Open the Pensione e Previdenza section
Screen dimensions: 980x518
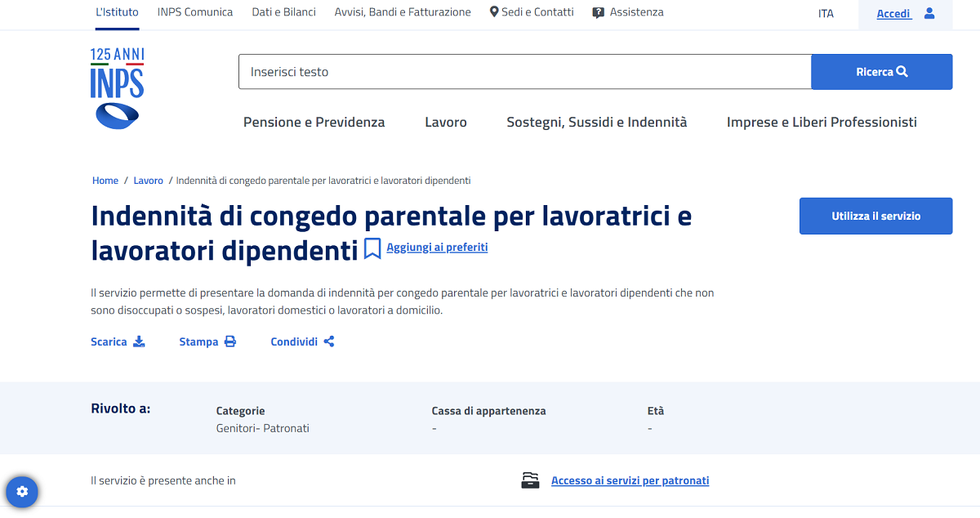[314, 122]
